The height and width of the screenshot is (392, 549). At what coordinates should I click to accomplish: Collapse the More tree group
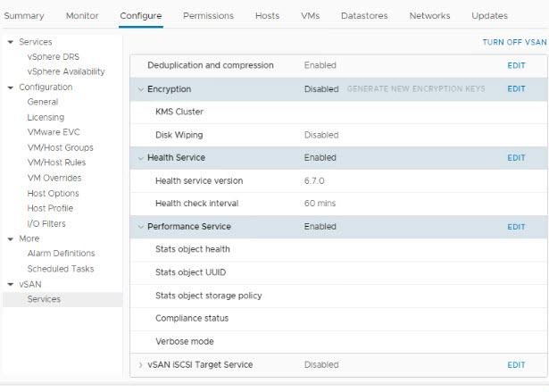[10, 238]
